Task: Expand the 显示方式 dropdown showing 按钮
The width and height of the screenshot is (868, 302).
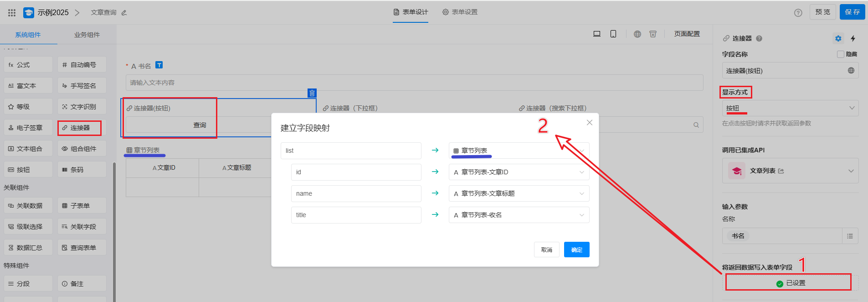Action: click(790, 108)
